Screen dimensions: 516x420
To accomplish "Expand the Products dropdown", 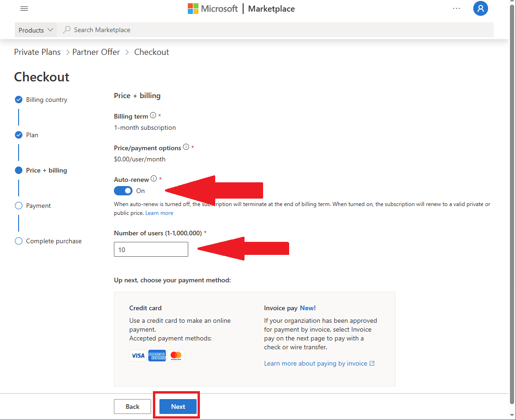I will (x=35, y=30).
